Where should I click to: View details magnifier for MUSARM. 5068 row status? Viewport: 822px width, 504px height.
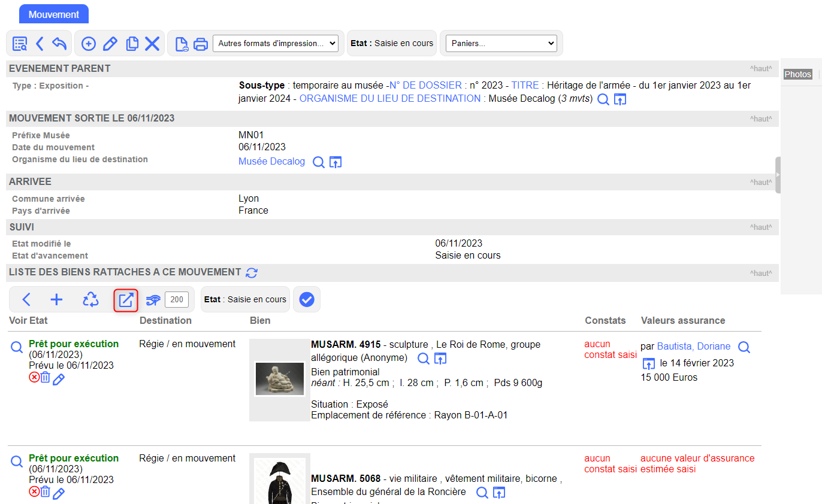pyautogui.click(x=17, y=461)
